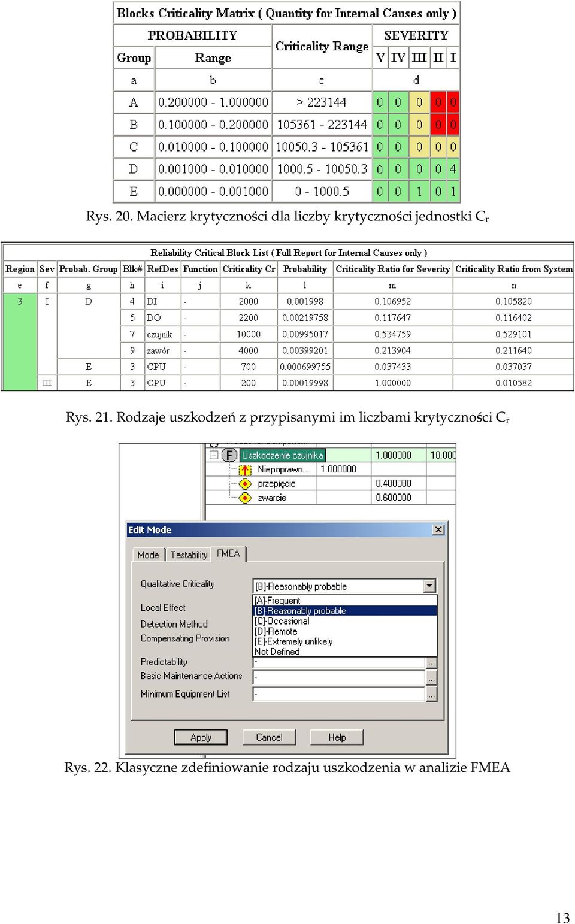Click the '1000.5 - 10050.3' range cell
This screenshot has width=575, height=924.
[322, 169]
